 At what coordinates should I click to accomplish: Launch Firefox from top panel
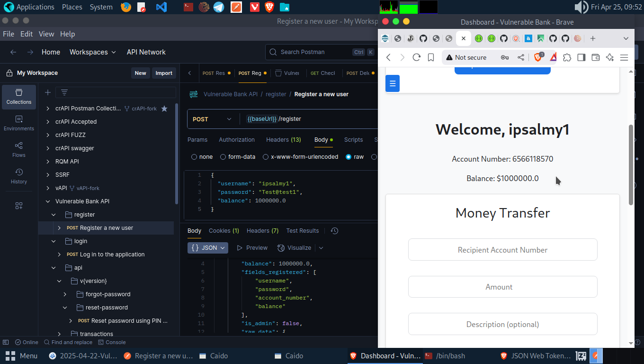tap(125, 7)
